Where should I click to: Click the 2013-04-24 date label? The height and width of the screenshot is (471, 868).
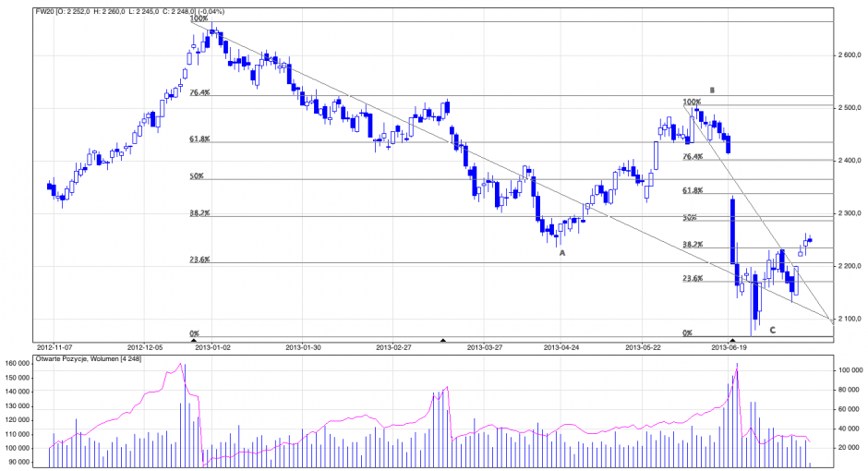point(561,348)
